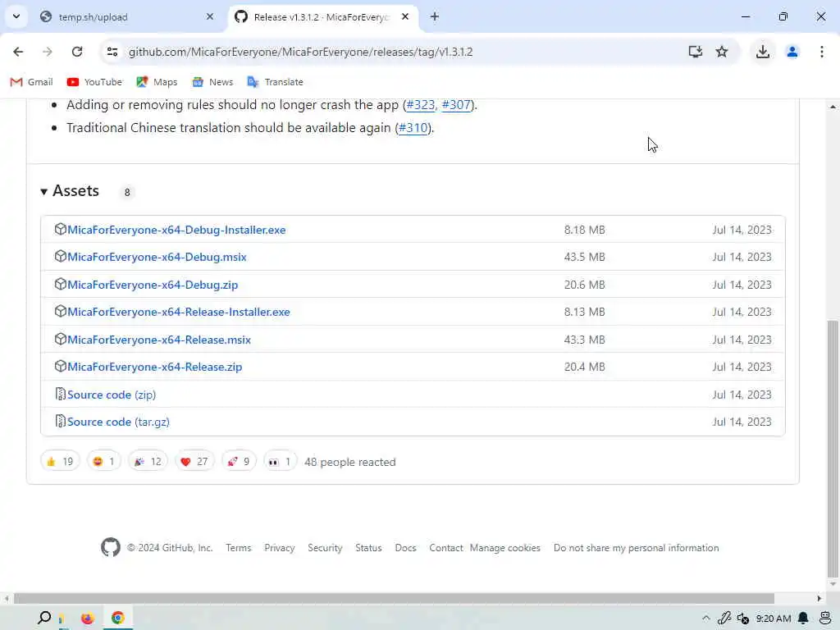
Task: Toggle the hooray reaction with 12
Action: pyautogui.click(x=148, y=461)
